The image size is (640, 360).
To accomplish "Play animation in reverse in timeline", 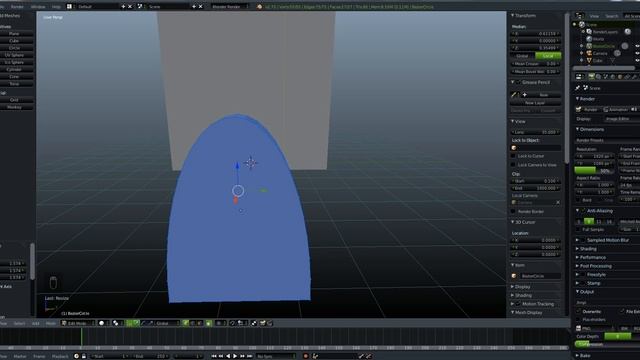I will 228,356.
